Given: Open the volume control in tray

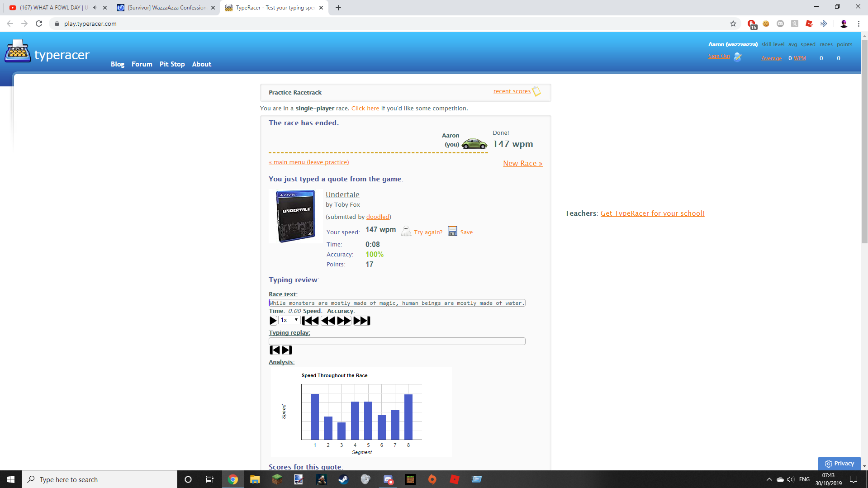Looking at the screenshot, I should (x=791, y=479).
